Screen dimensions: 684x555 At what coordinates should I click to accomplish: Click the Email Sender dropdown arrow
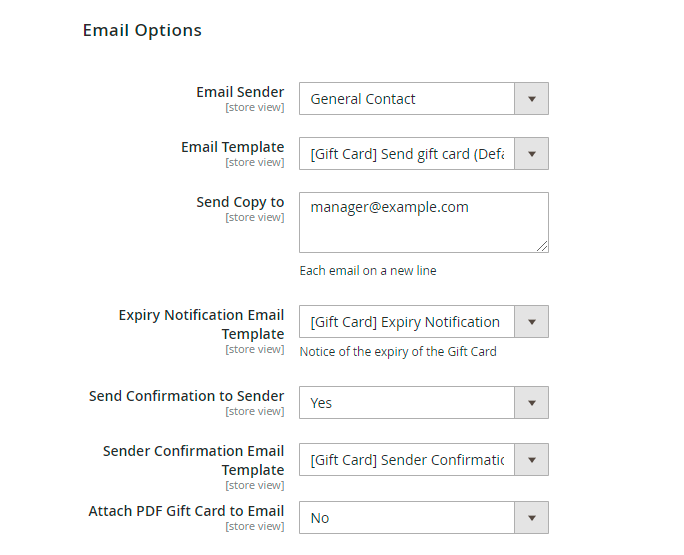click(x=531, y=99)
